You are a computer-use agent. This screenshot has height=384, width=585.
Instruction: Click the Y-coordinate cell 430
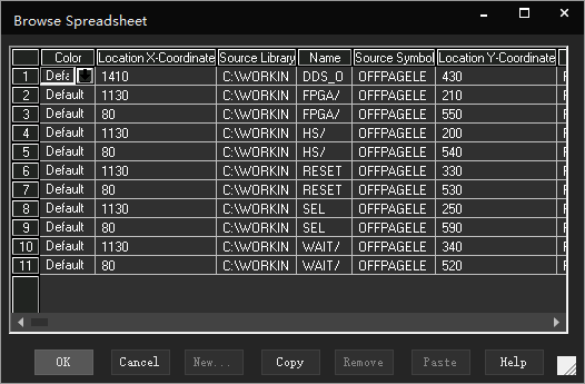[497, 76]
